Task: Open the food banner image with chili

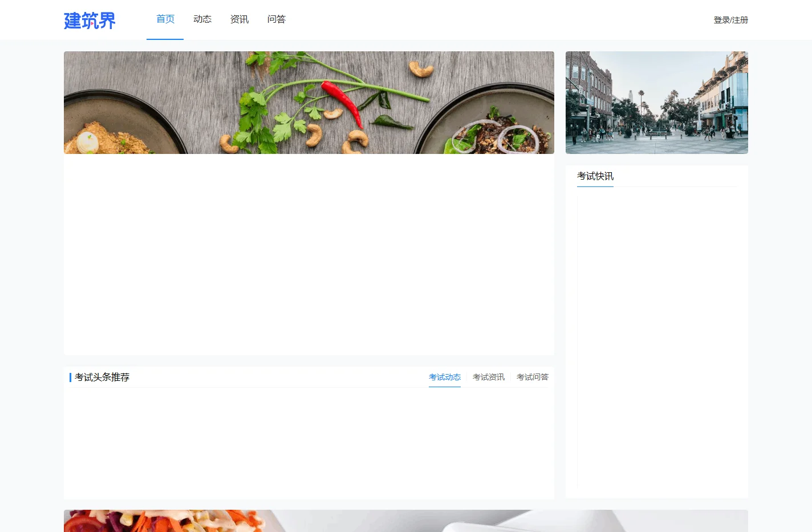Action: (309, 103)
